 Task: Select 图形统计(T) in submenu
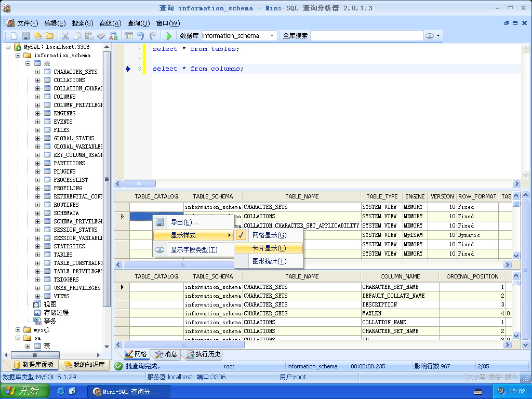click(269, 261)
